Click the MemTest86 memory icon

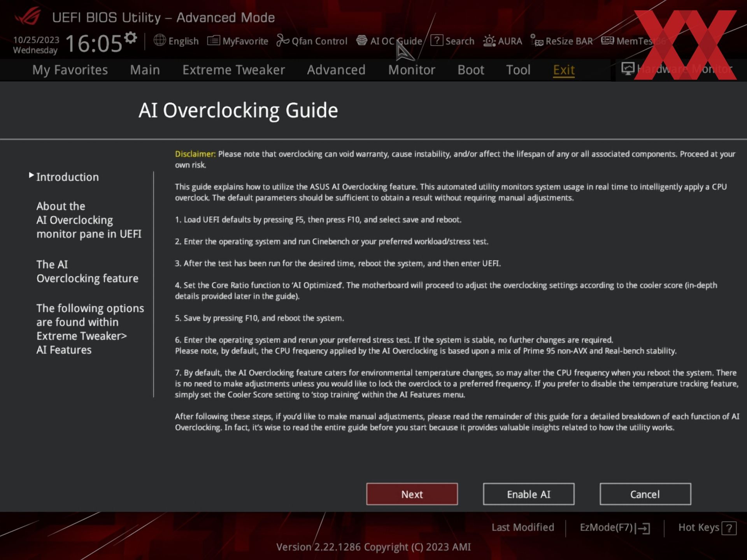tap(607, 40)
